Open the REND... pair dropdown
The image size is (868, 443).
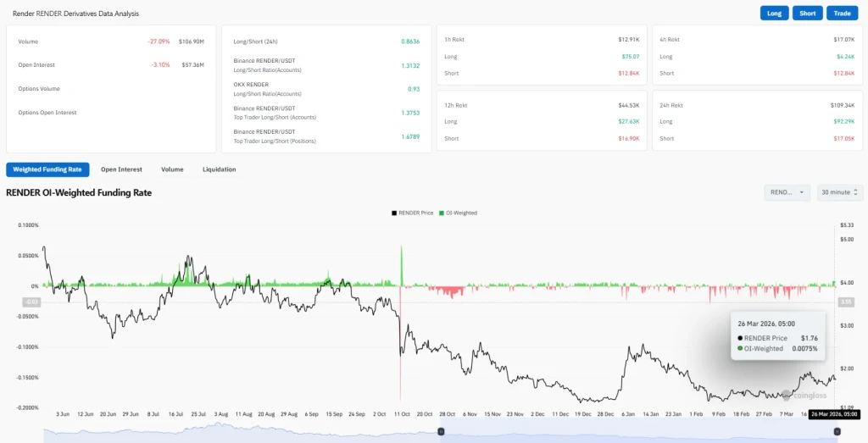[x=787, y=192]
